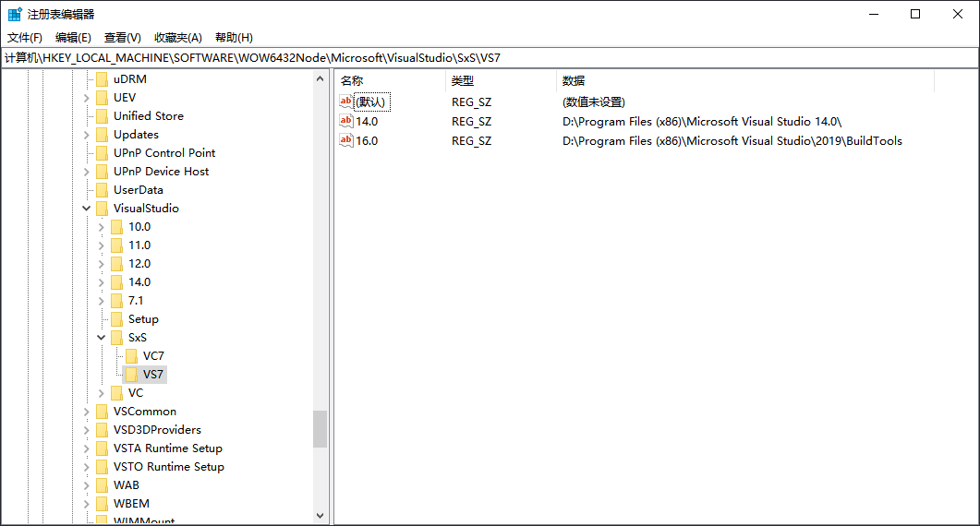
Task: Expand the UPnP Device Host key
Action: click(x=87, y=172)
